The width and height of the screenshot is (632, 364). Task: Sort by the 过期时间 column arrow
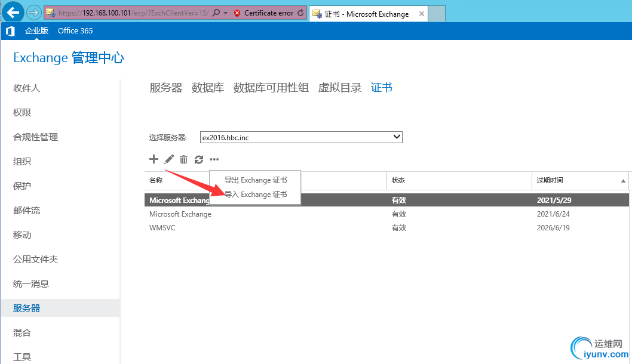tap(623, 181)
